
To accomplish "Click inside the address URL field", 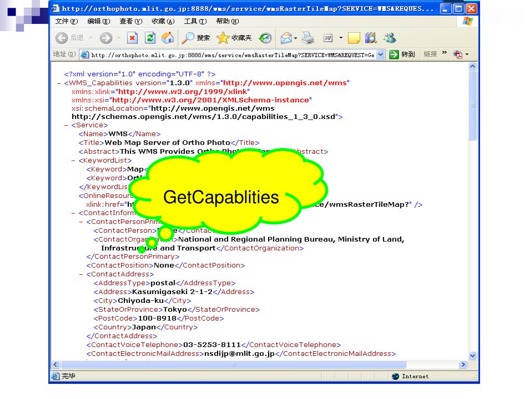I will tap(233, 55).
